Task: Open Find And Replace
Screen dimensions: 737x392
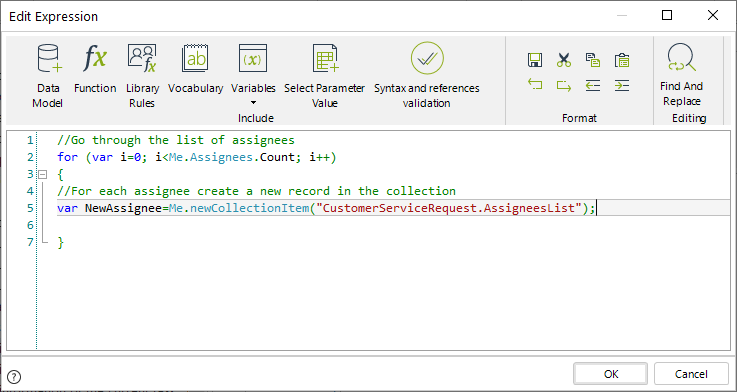Action: click(x=681, y=74)
